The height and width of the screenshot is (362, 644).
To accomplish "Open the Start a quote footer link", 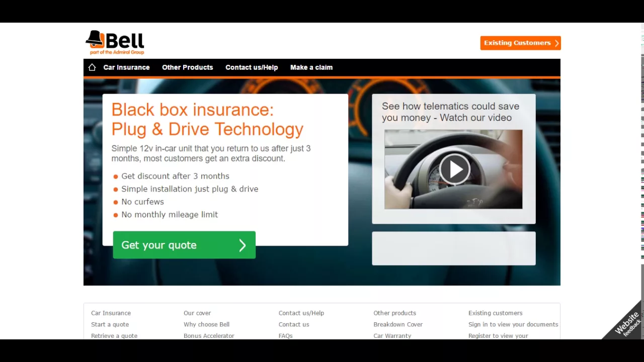I will coord(110,324).
